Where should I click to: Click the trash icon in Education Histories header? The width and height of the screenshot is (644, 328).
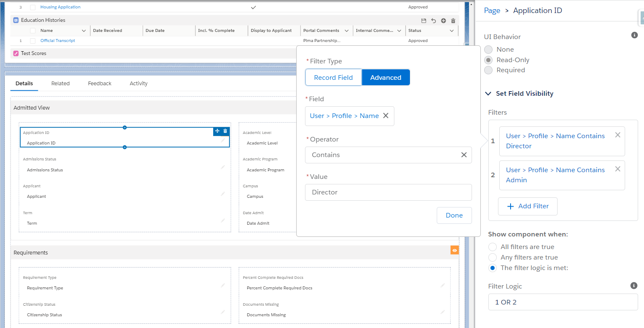click(x=453, y=21)
